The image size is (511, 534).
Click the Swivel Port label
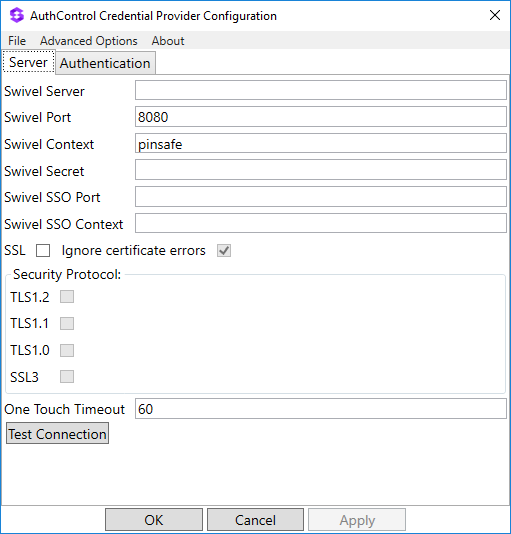pos(37,117)
